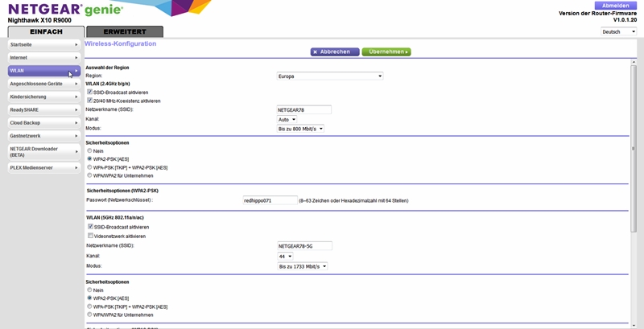Viewport: 644px width, 329px height.
Task: Click arrow icon beside Kindersicherung
Action: click(76, 97)
